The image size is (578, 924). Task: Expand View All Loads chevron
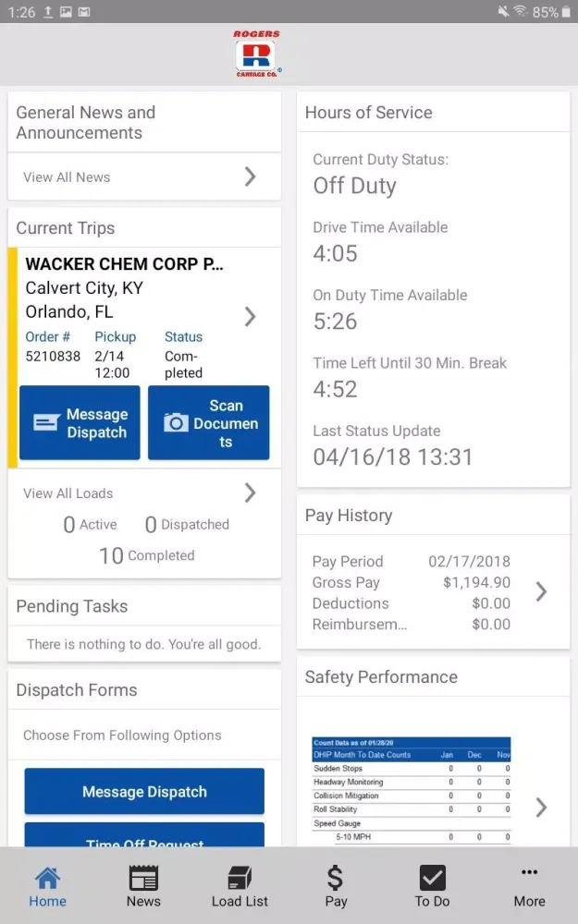coord(250,492)
